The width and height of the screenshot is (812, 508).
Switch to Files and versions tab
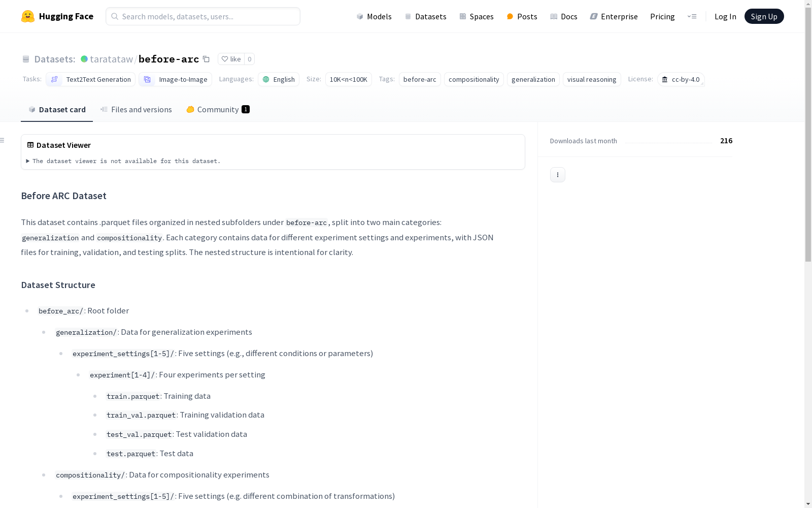pyautogui.click(x=136, y=110)
